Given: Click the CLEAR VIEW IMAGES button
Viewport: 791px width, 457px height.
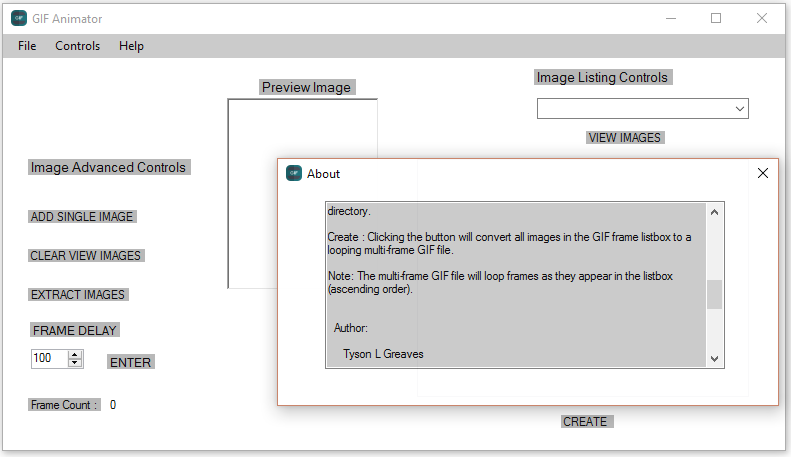Looking at the screenshot, I should tap(86, 256).
